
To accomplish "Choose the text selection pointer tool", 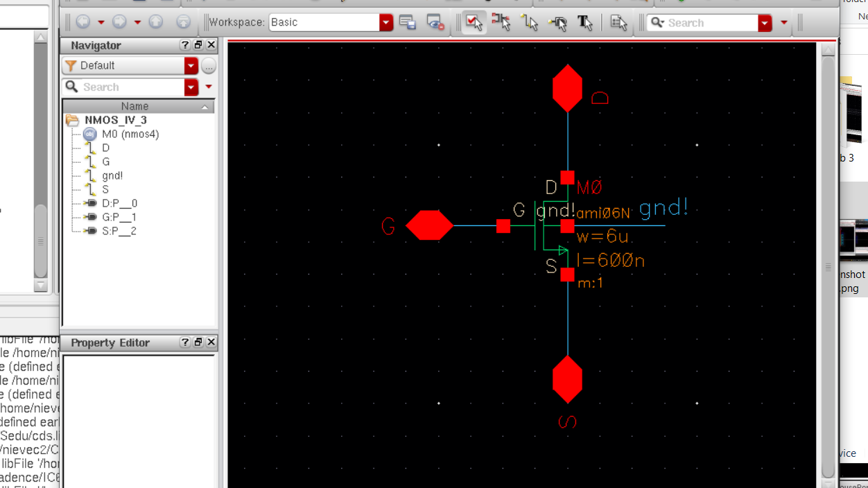I will pyautogui.click(x=585, y=22).
